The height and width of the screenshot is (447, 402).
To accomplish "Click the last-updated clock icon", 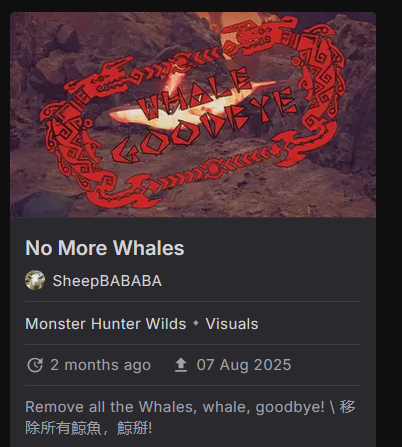I will (35, 365).
